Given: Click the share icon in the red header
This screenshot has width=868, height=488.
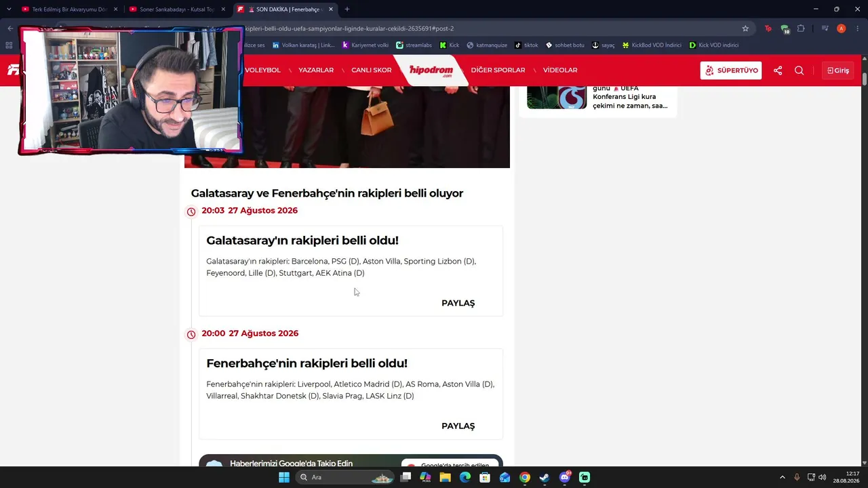Looking at the screenshot, I should tap(778, 70).
